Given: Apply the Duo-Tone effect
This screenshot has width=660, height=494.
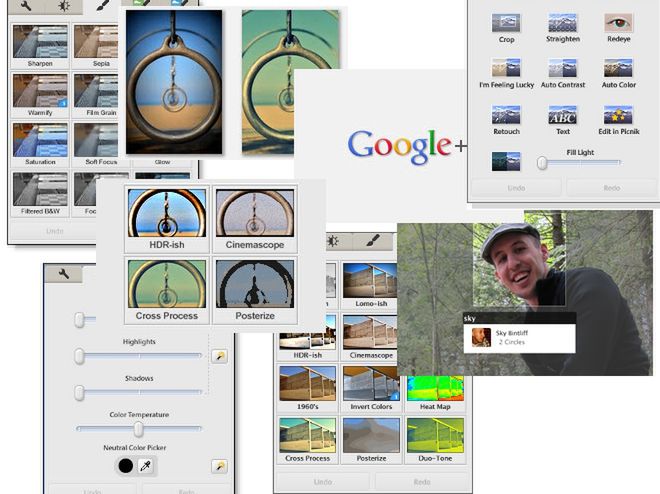Looking at the screenshot, I should (x=435, y=441).
